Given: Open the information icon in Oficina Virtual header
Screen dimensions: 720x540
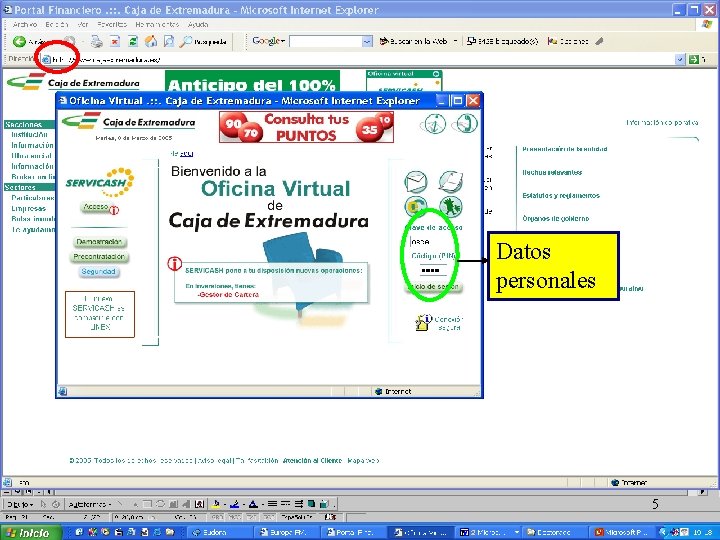Looking at the screenshot, I should click(434, 124).
